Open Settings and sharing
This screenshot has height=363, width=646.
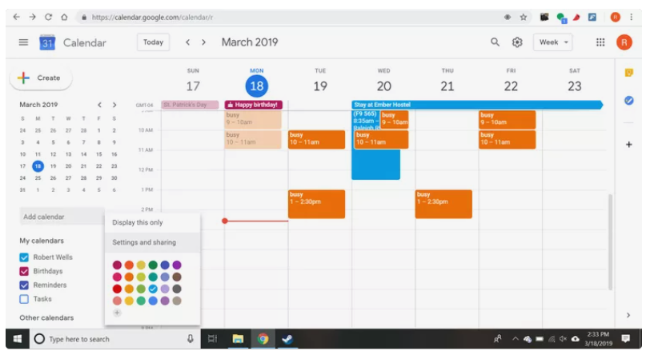(152, 242)
